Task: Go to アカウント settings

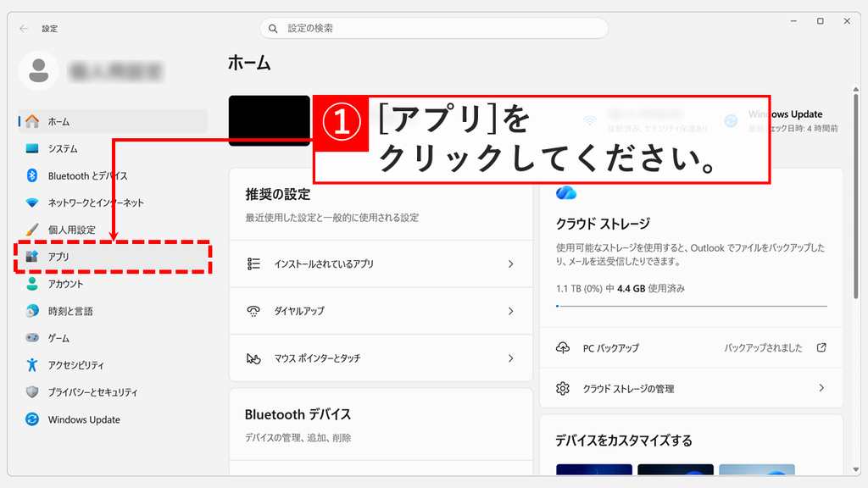Action: [113, 283]
